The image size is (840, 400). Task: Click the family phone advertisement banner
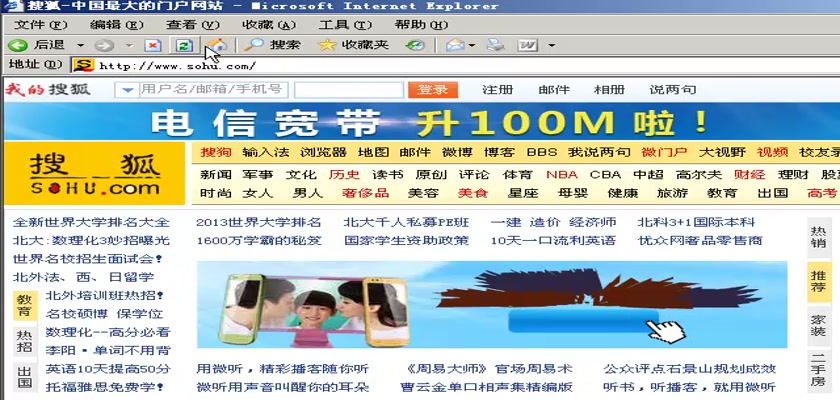492,305
